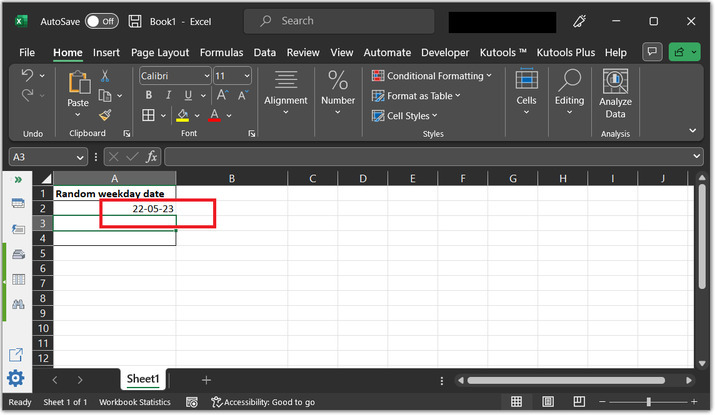Switch to the Insert tab
The height and width of the screenshot is (415, 715).
(106, 52)
